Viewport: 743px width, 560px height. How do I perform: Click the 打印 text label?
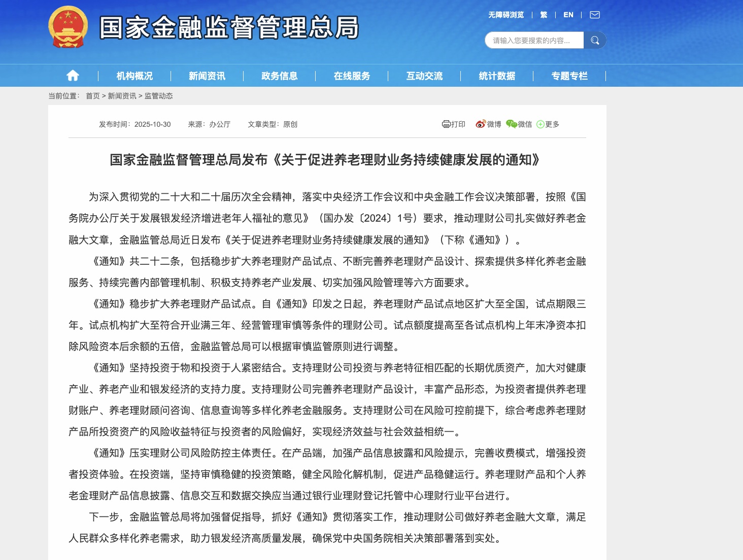458,124
